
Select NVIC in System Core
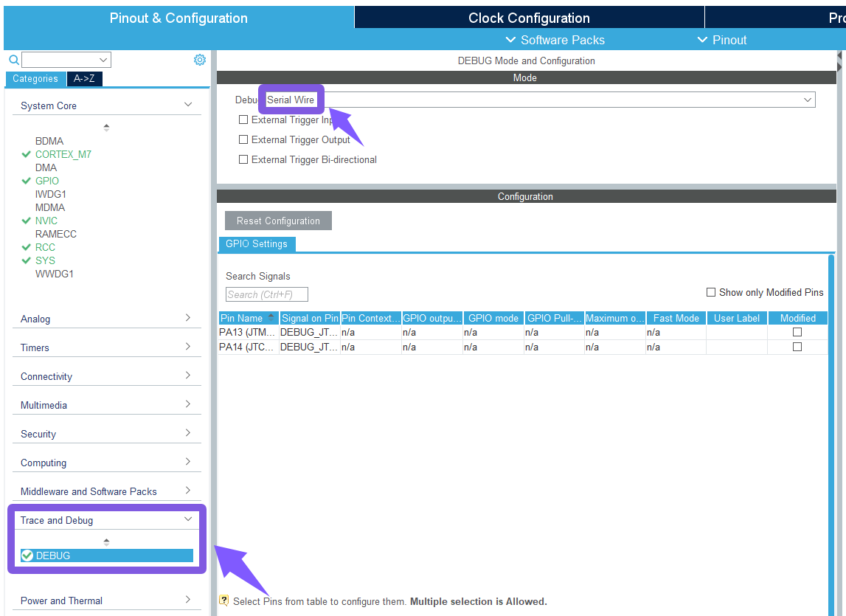(46, 221)
